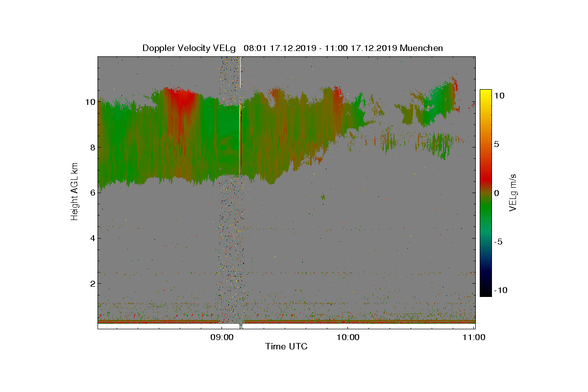Click the height axis tick label '2'

(x=92, y=283)
